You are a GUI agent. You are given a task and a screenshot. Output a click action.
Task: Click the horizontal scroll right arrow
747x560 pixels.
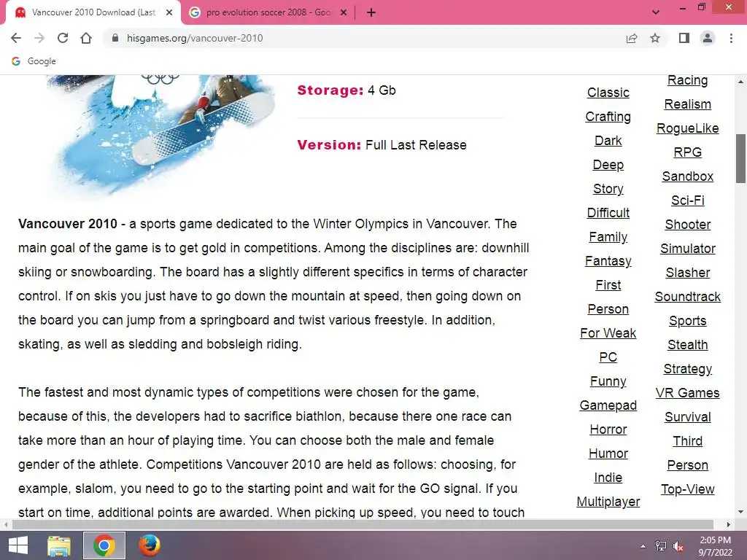pyautogui.click(x=729, y=524)
